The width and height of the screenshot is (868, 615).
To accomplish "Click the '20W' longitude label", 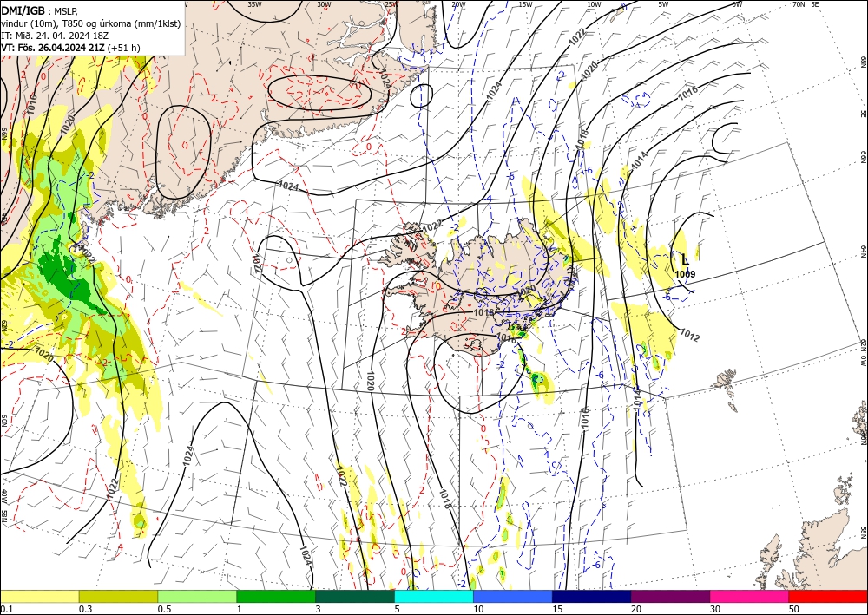I will (x=458, y=4).
